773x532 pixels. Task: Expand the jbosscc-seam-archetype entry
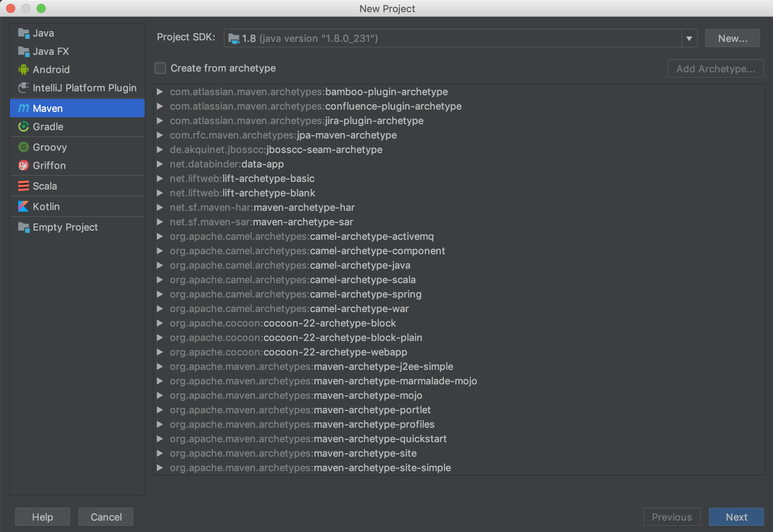pyautogui.click(x=160, y=150)
